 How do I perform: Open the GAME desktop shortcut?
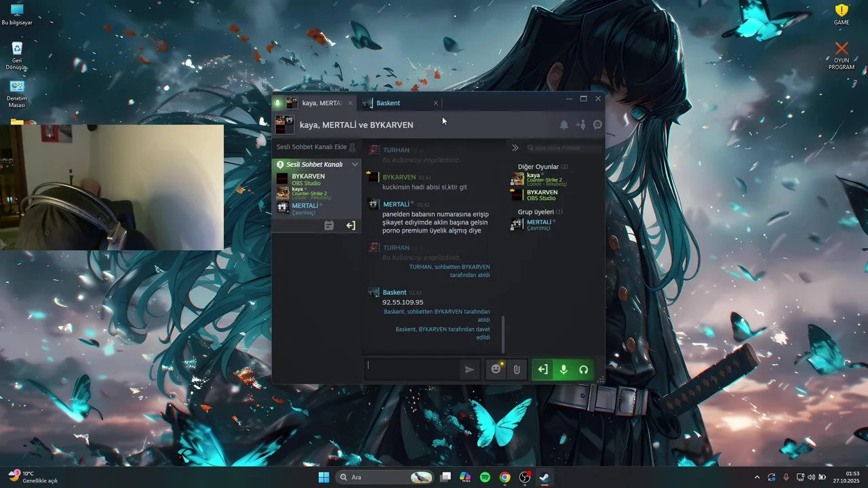pyautogui.click(x=842, y=14)
